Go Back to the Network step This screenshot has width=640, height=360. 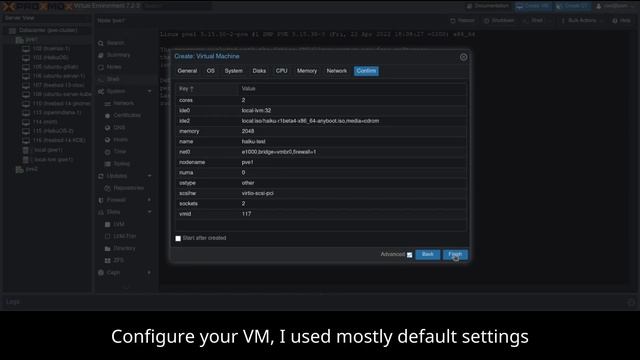(427, 254)
